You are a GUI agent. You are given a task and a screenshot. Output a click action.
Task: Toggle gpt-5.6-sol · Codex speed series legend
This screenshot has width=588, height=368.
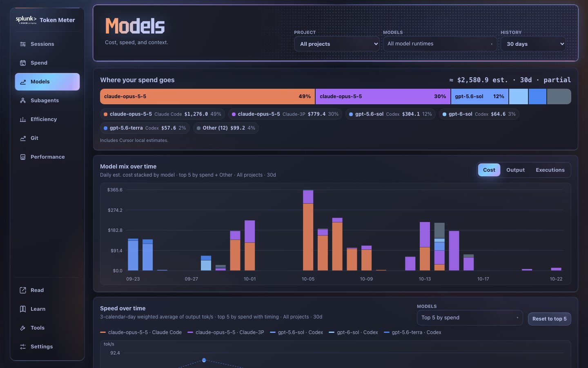tap(296, 332)
